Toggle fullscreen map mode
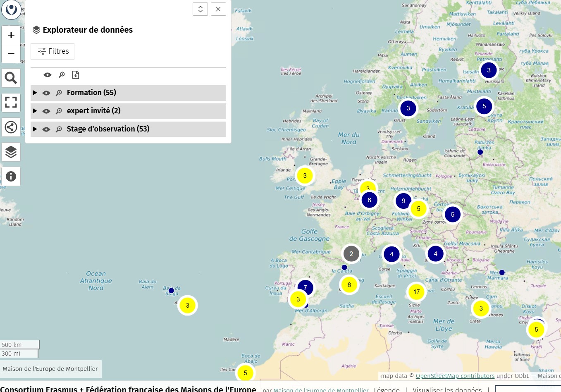The width and height of the screenshot is (561, 392). [x=11, y=102]
